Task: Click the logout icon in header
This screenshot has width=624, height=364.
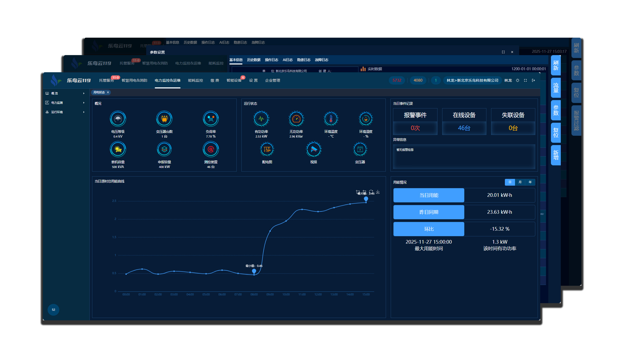Action: tap(533, 80)
